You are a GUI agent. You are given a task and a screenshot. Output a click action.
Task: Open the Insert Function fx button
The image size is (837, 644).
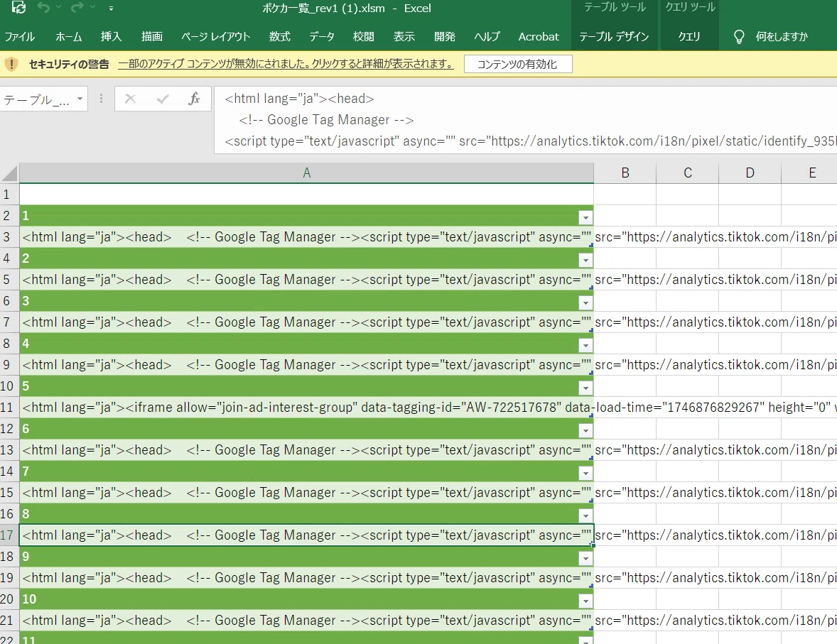(x=194, y=99)
